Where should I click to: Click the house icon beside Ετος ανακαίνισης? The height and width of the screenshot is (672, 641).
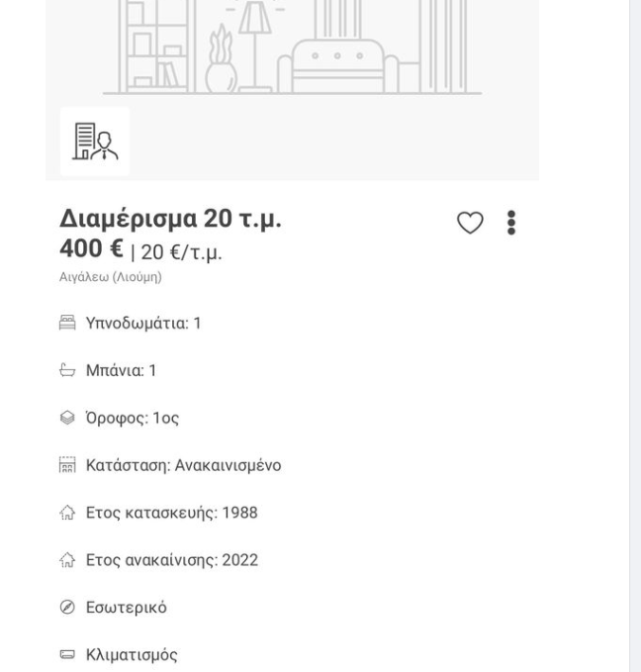[67, 560]
